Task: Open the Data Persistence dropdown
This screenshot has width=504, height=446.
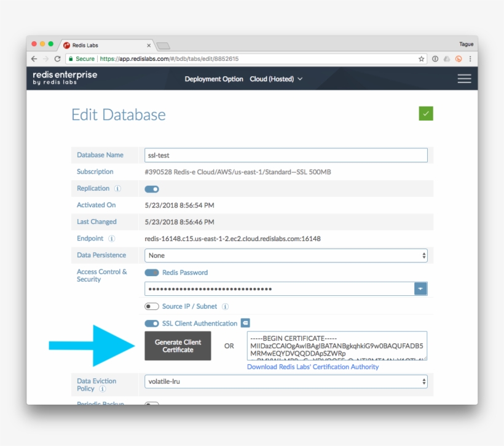Action: (x=286, y=255)
